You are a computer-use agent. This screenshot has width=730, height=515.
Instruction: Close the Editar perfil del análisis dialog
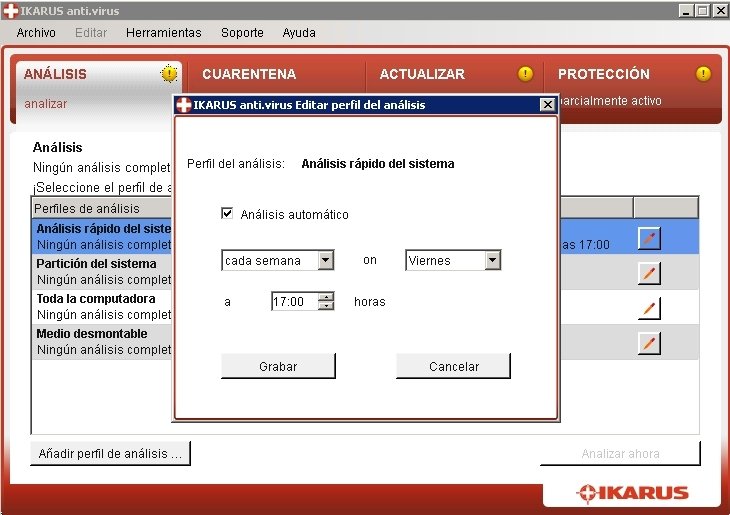click(548, 104)
